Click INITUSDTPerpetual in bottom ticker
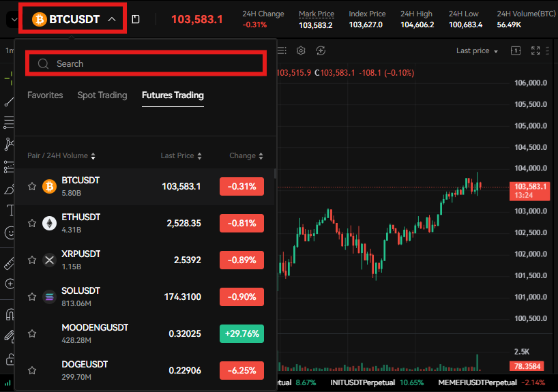The height and width of the screenshot is (392, 558). tap(362, 382)
